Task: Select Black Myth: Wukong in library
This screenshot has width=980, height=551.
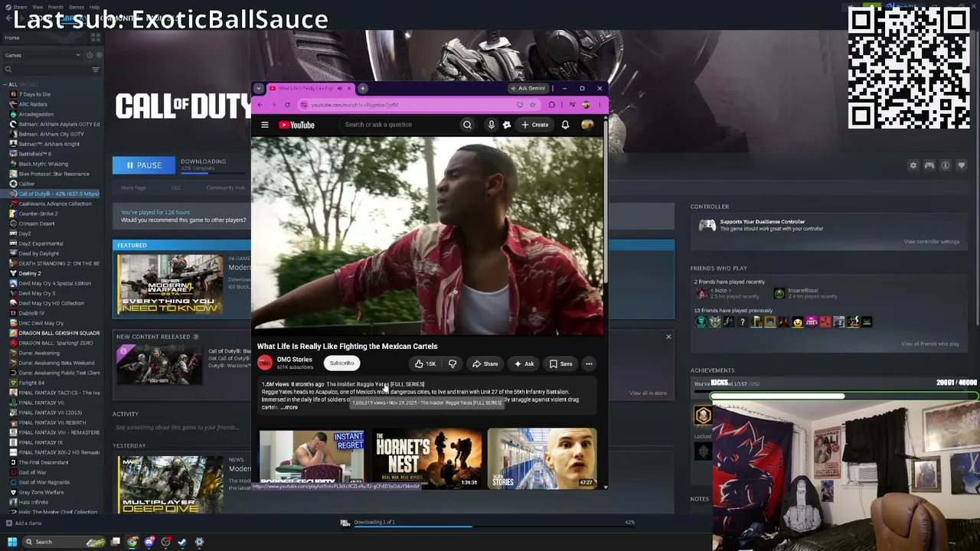Action: 43,164
